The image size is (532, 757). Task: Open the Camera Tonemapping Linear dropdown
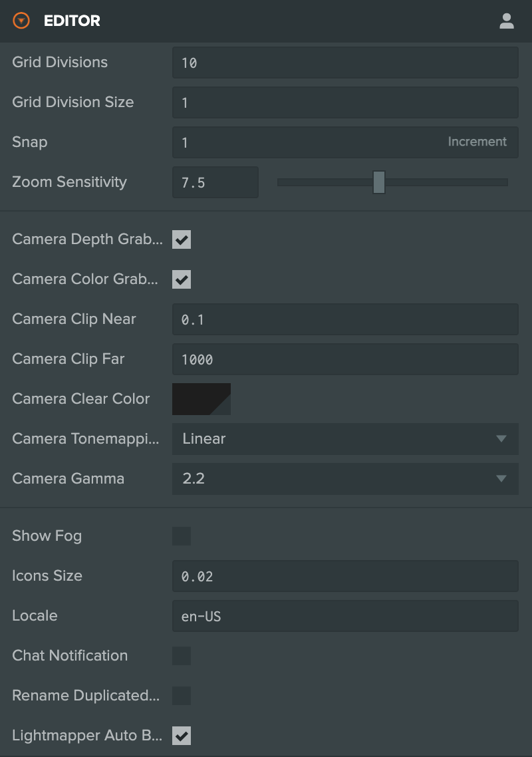tap(345, 439)
